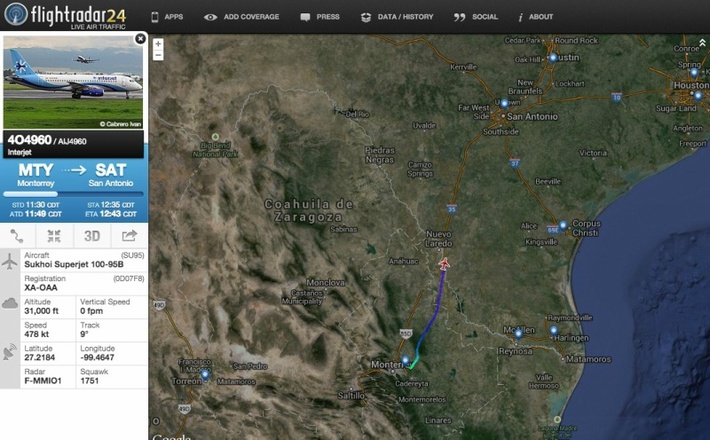This screenshot has height=440, width=710.
Task: Click the STD 11:30 CDT departure time
Action: pyautogui.click(x=37, y=205)
